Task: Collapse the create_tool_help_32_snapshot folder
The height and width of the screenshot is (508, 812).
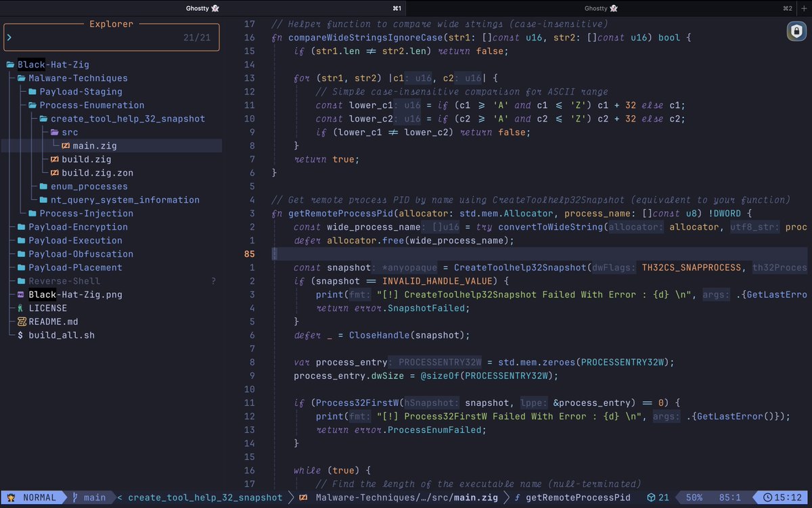Action: click(122, 118)
